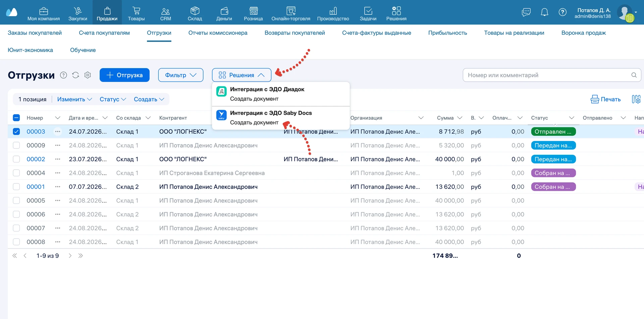Collapse the Решения dropdown
The width and height of the screenshot is (644, 319).
click(241, 75)
